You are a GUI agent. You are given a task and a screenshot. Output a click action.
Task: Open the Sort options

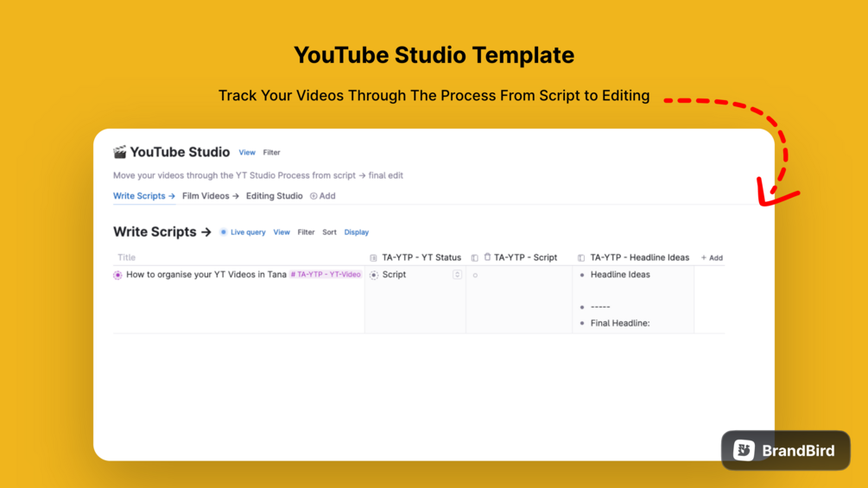329,231
